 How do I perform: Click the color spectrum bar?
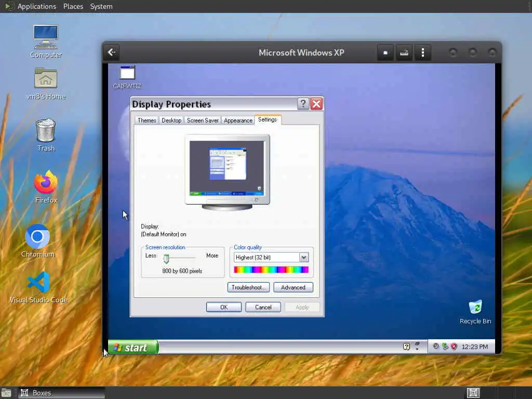271,270
